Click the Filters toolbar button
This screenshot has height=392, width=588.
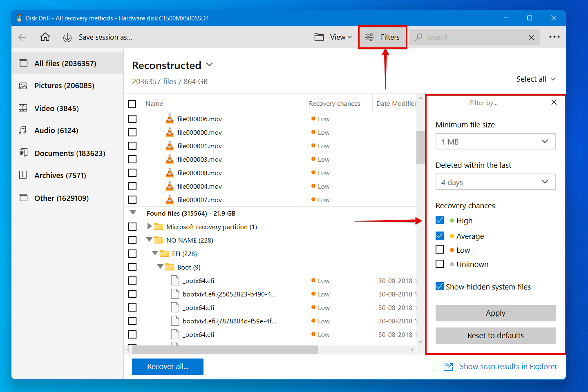click(382, 37)
